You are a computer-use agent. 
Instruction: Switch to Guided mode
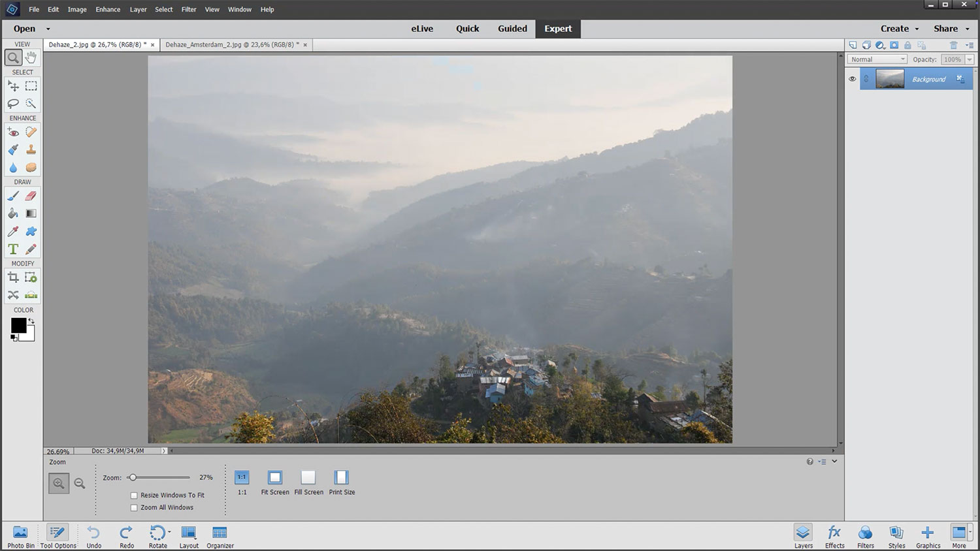click(512, 29)
